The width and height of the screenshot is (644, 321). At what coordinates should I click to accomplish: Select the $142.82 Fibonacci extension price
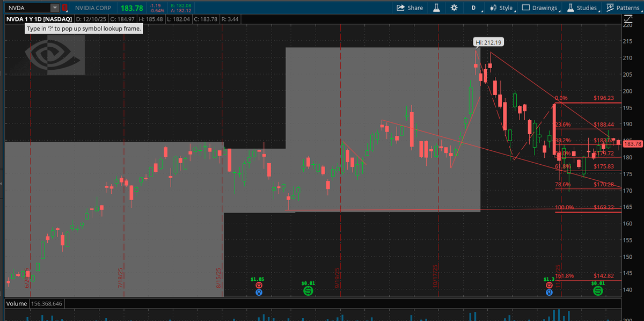(x=604, y=276)
